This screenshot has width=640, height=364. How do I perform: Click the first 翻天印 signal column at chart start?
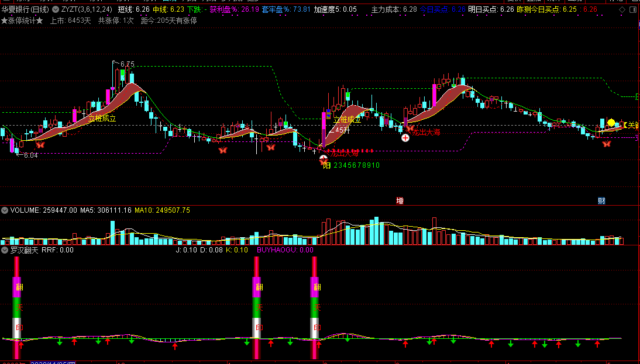coord(18,308)
